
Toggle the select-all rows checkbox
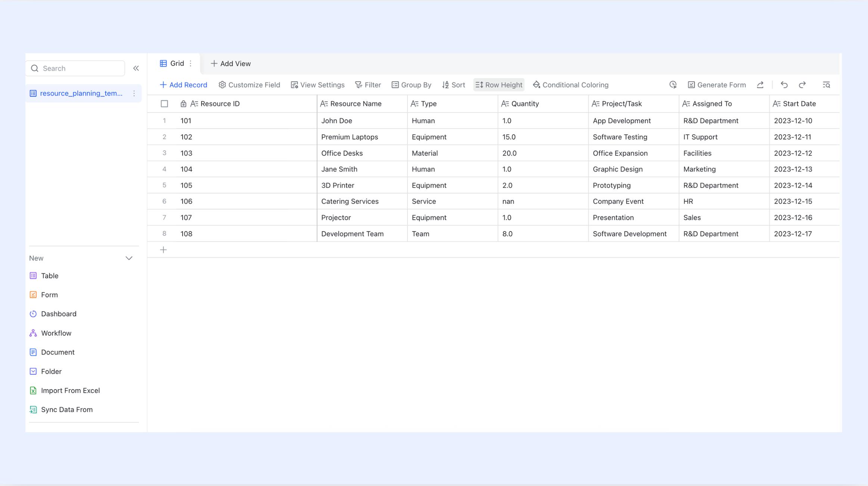pyautogui.click(x=164, y=104)
